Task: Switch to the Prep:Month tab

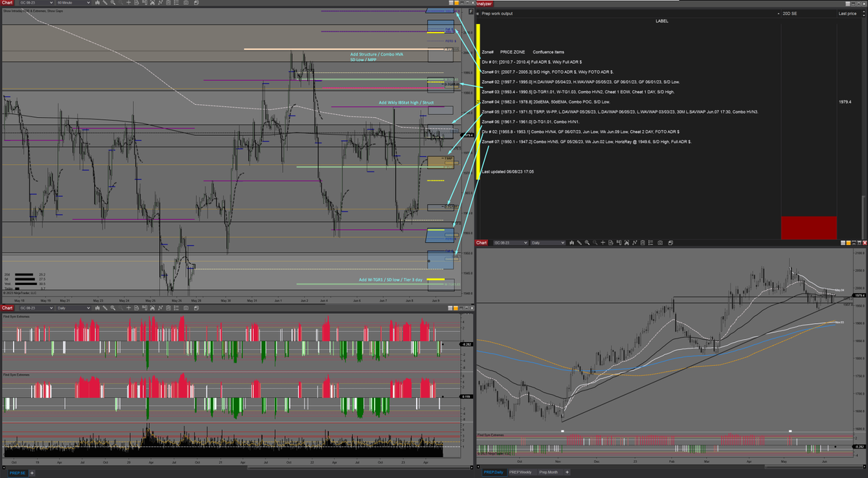Action: (x=549, y=473)
